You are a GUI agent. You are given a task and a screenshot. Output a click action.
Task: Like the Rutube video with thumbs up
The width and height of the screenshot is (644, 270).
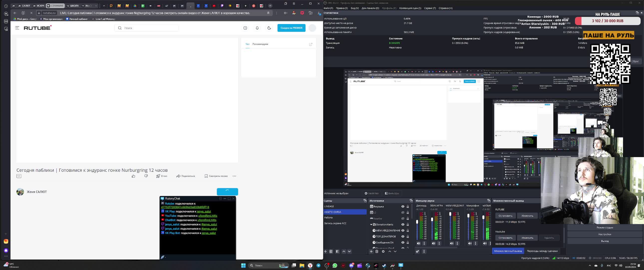[x=134, y=176]
